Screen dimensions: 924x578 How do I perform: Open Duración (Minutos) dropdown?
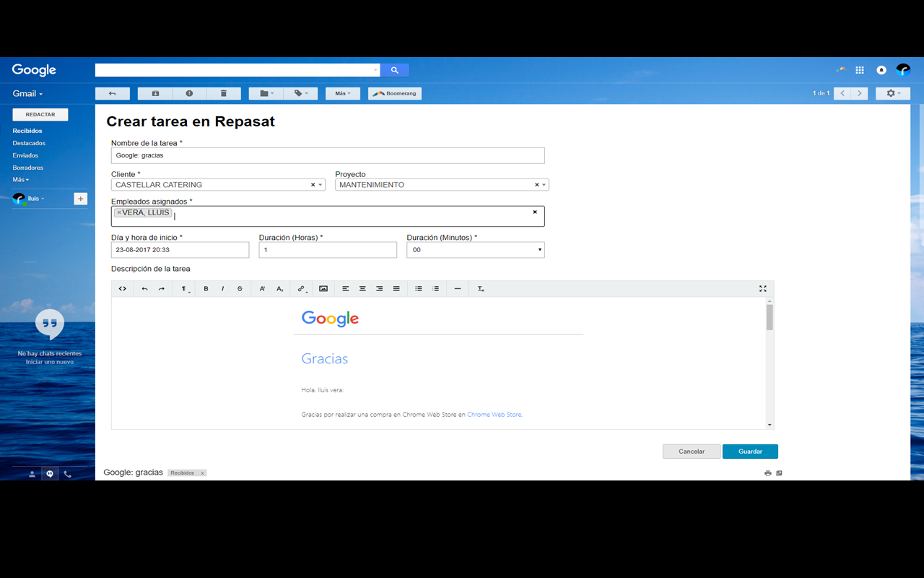coord(476,250)
